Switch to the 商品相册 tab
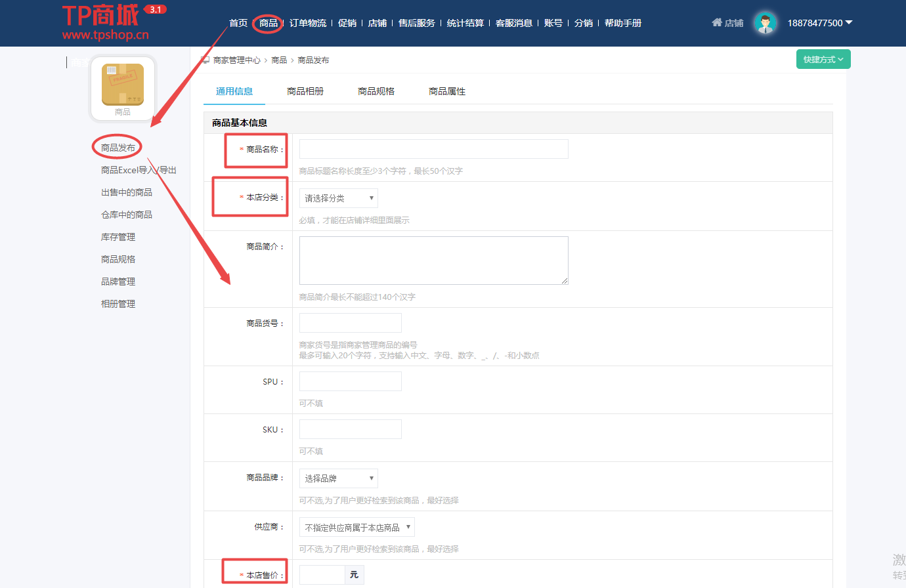The width and height of the screenshot is (906, 588). tap(305, 91)
